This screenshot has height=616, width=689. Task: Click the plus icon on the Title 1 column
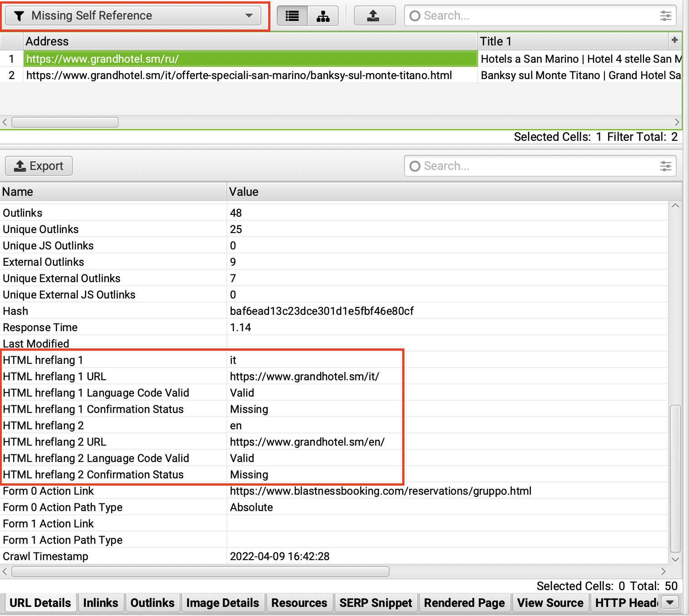tap(674, 41)
